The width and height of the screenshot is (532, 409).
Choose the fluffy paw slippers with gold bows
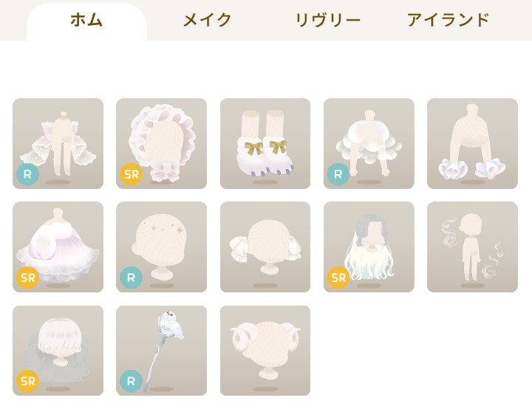pyautogui.click(x=265, y=143)
